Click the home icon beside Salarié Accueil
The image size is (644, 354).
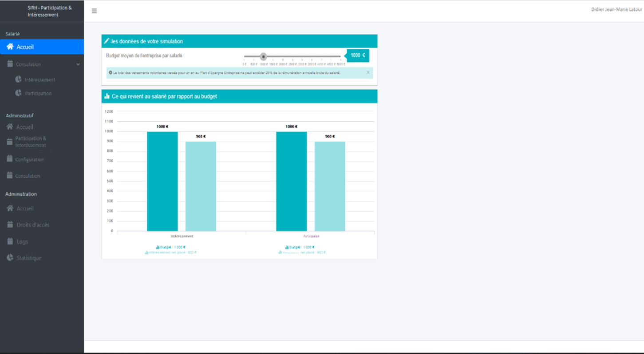10,47
